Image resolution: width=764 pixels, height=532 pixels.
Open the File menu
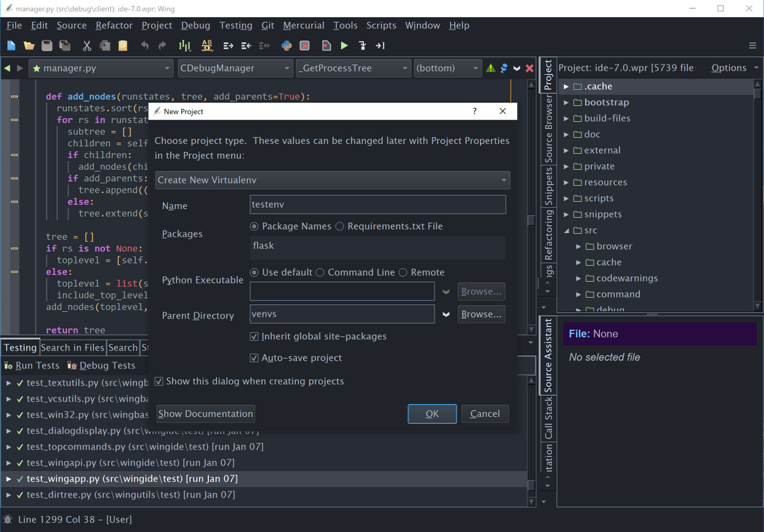[14, 25]
